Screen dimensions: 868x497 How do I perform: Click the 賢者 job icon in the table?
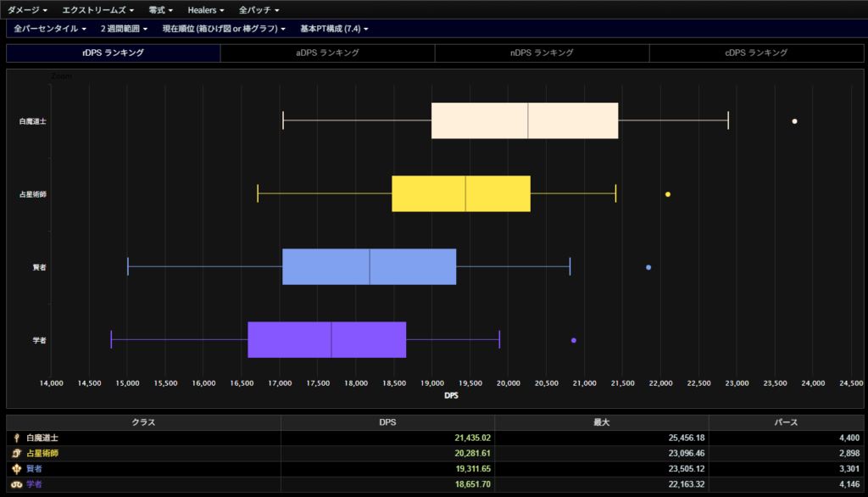point(17,468)
